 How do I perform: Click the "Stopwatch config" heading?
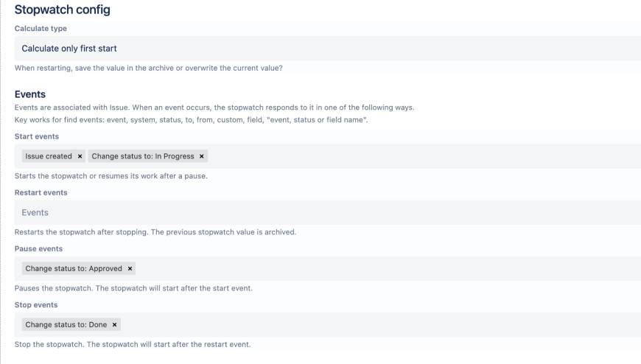point(62,10)
